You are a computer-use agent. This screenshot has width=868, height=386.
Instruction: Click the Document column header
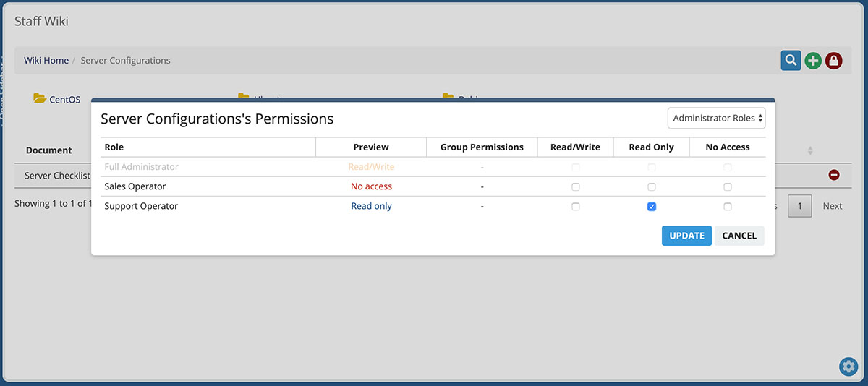[49, 150]
